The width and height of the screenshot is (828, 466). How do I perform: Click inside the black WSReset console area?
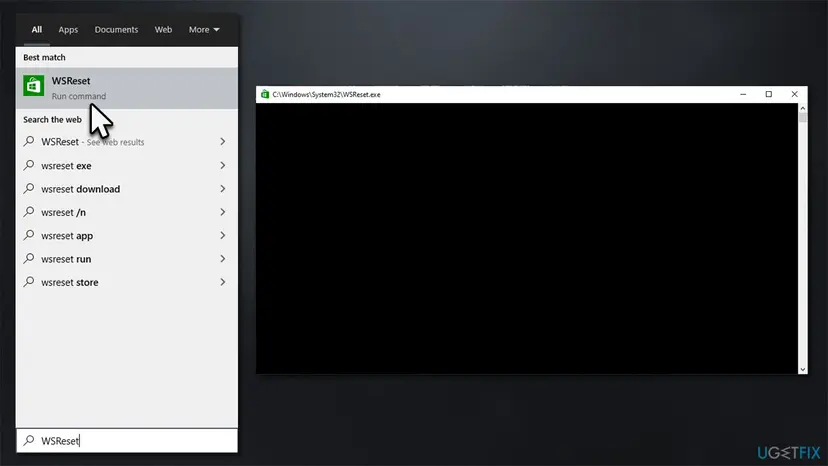click(x=527, y=238)
